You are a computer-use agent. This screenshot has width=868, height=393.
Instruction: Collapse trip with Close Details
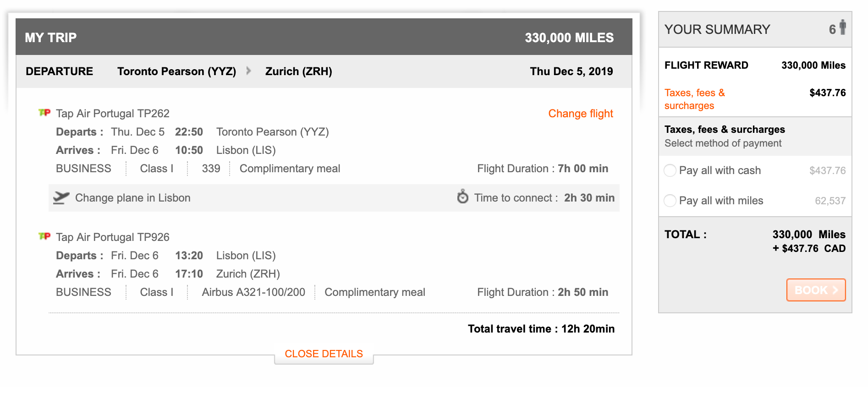[x=324, y=354]
